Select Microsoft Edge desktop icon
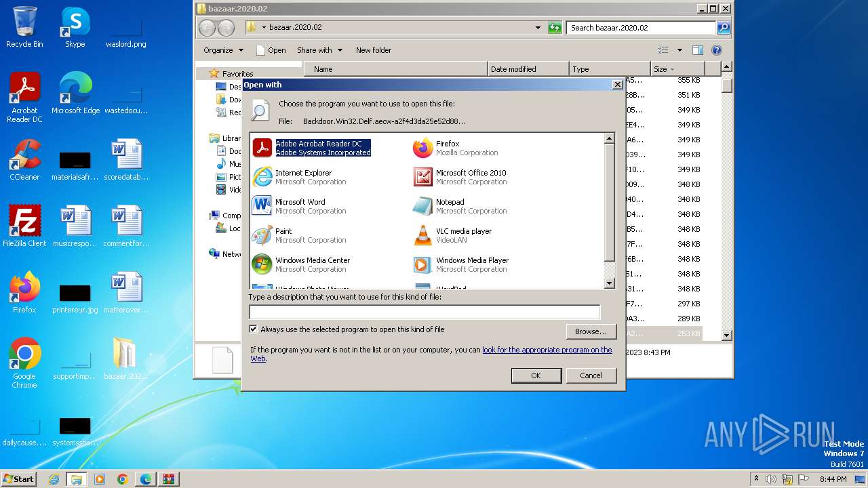The height and width of the screenshot is (488, 868). click(75, 94)
